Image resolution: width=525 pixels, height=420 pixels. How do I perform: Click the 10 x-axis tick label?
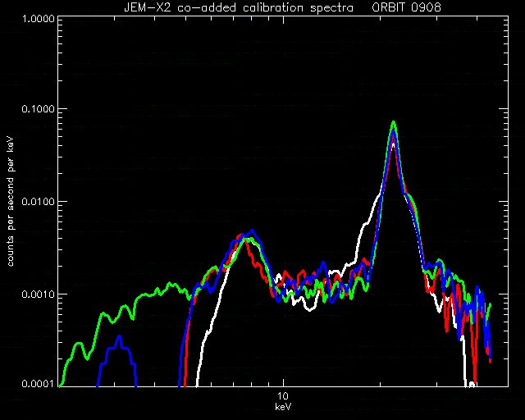coord(283,396)
